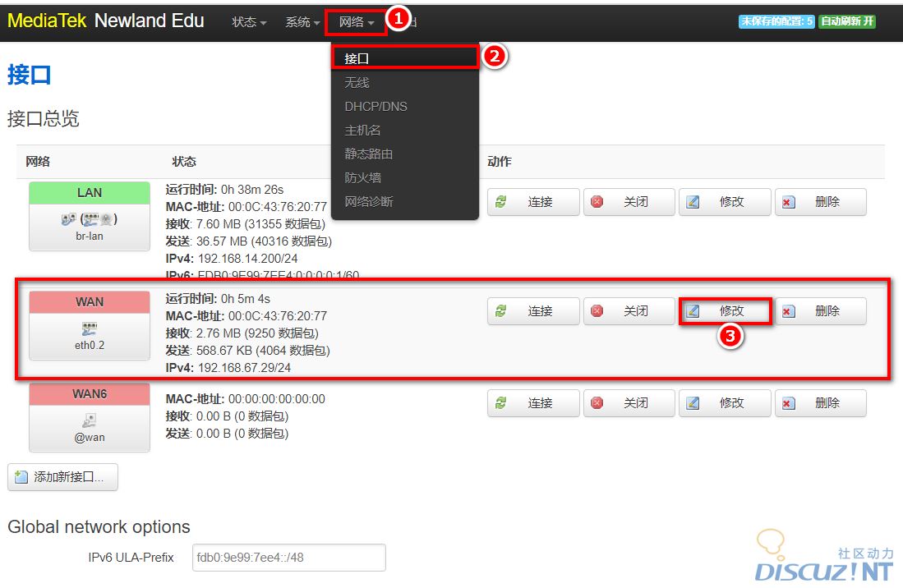Open the 状态 dropdown menu
The image size is (903, 588).
point(249,22)
